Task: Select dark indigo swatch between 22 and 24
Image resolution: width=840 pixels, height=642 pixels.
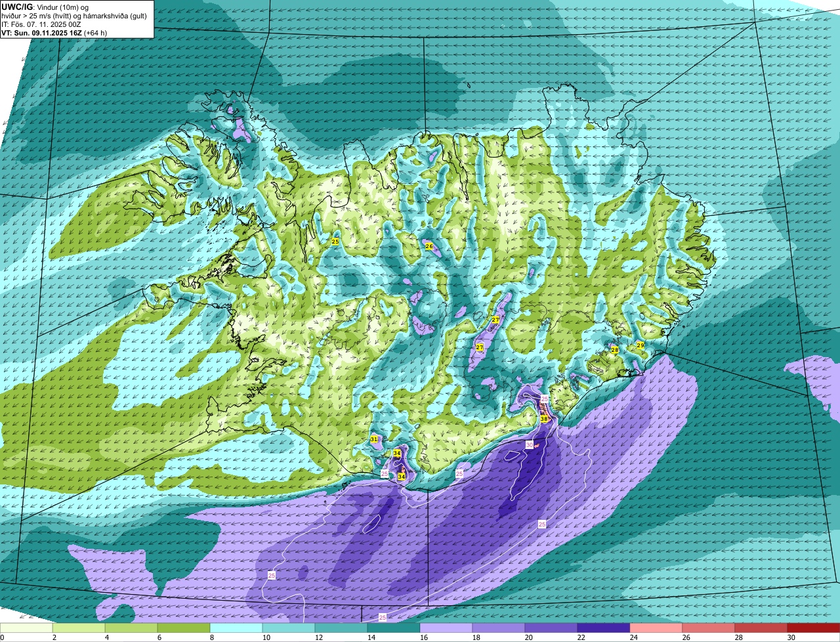Action: point(604,628)
